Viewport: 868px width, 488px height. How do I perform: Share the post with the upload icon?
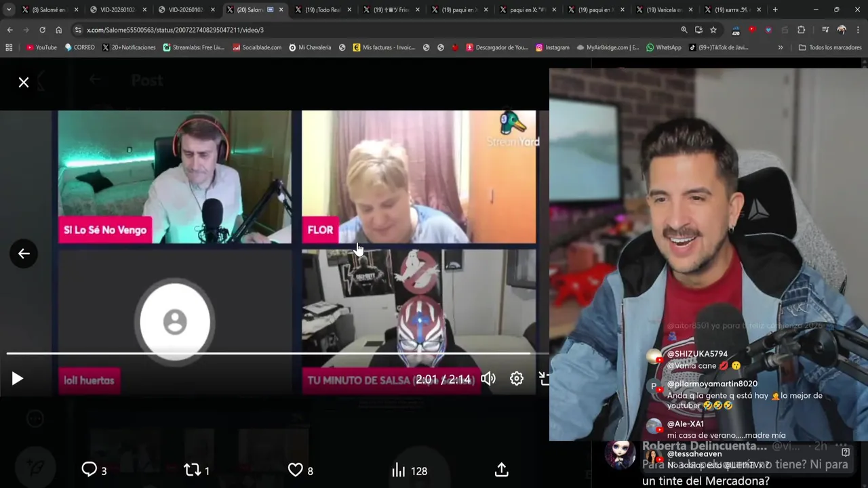tap(502, 470)
